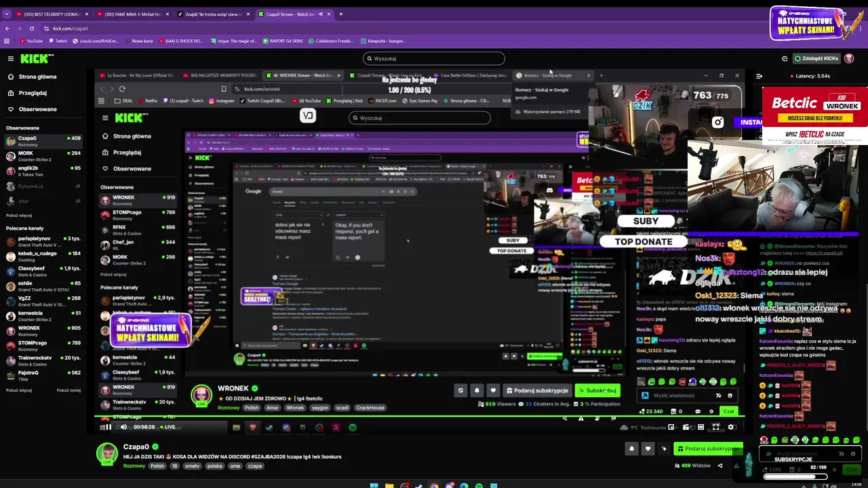Mute the Czapa0 Stream tab audio icon

click(x=320, y=14)
